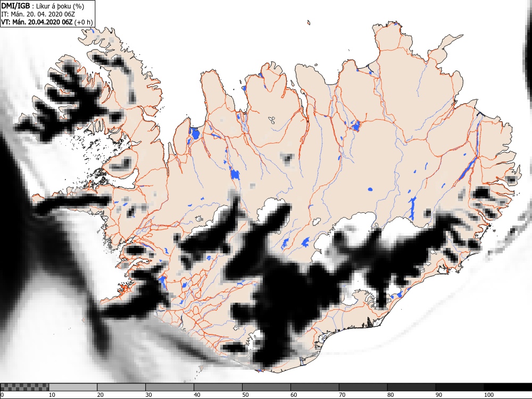Select the checkered 0–10 legend swatch
This screenshot has height=399, width=532.
(24, 387)
